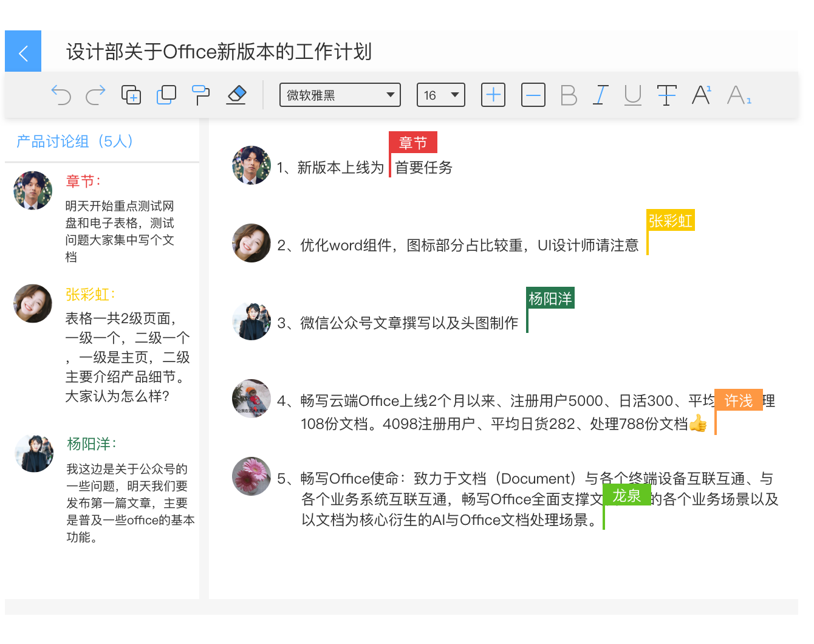814x644 pixels.
Task: Apply subscript formatting
Action: [739, 95]
